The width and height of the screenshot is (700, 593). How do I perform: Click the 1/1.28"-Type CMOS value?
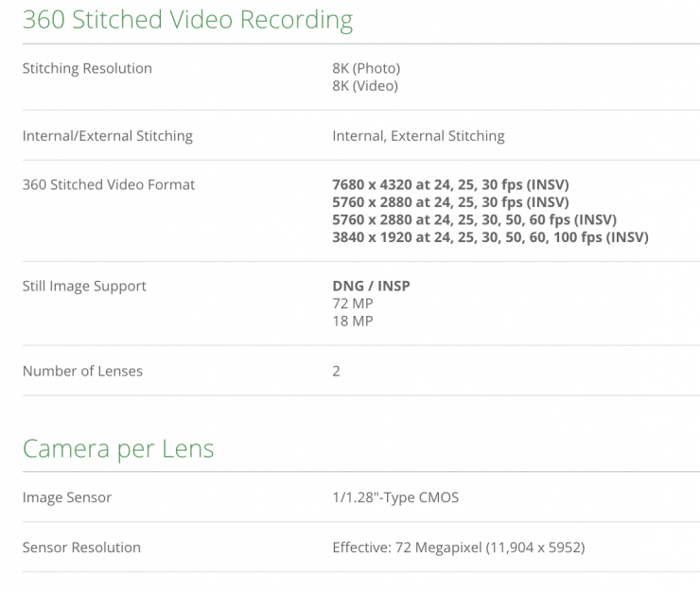[x=395, y=497]
